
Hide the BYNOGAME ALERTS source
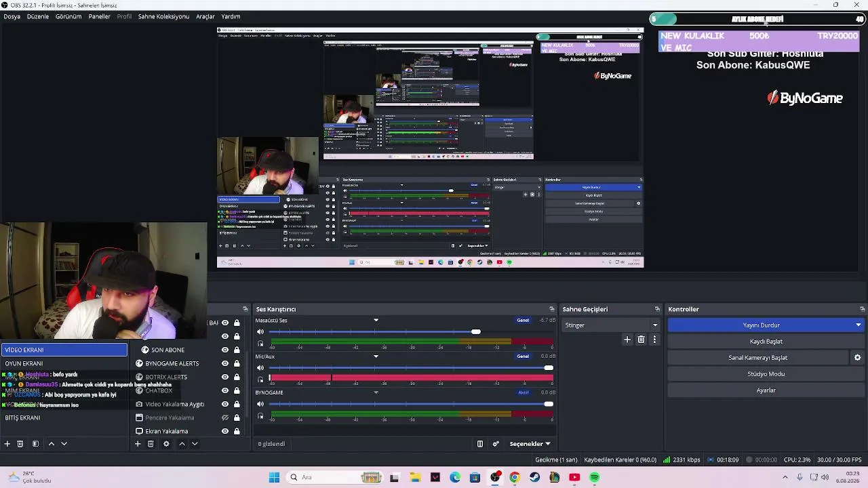point(225,363)
